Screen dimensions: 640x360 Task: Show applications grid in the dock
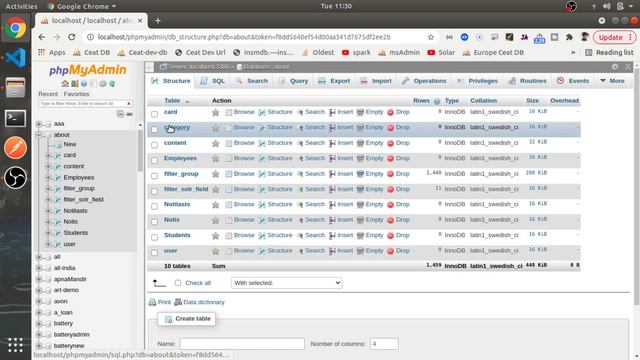point(16,345)
